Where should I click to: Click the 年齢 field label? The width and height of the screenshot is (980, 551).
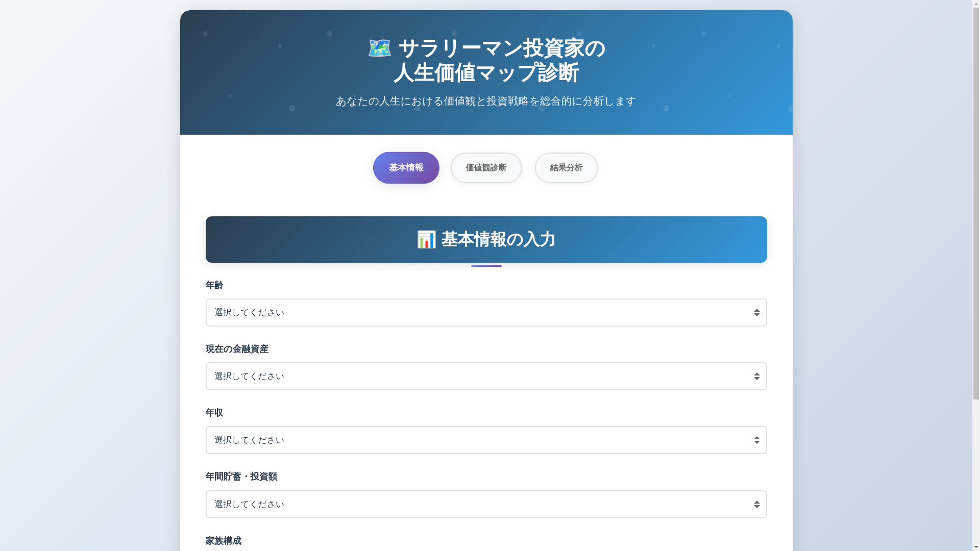214,285
